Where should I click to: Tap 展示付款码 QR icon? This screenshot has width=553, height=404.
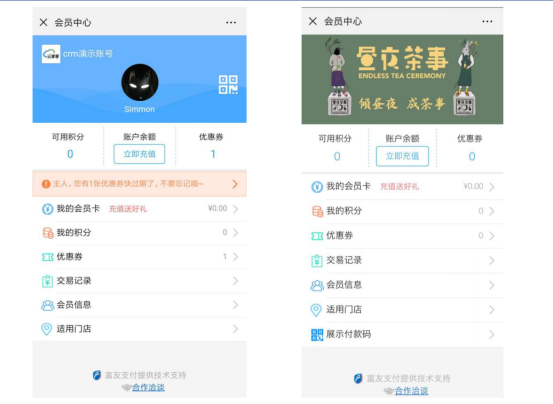tap(317, 335)
